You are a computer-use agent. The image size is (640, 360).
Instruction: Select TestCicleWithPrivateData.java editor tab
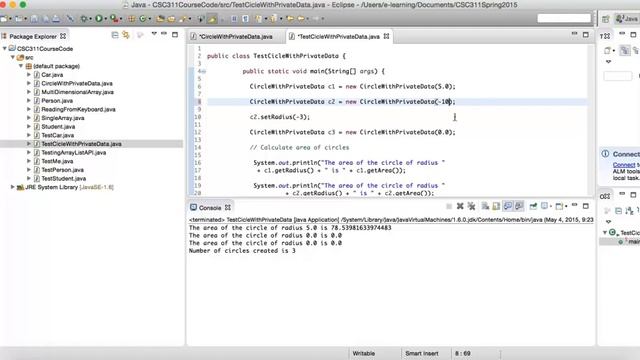(339, 37)
